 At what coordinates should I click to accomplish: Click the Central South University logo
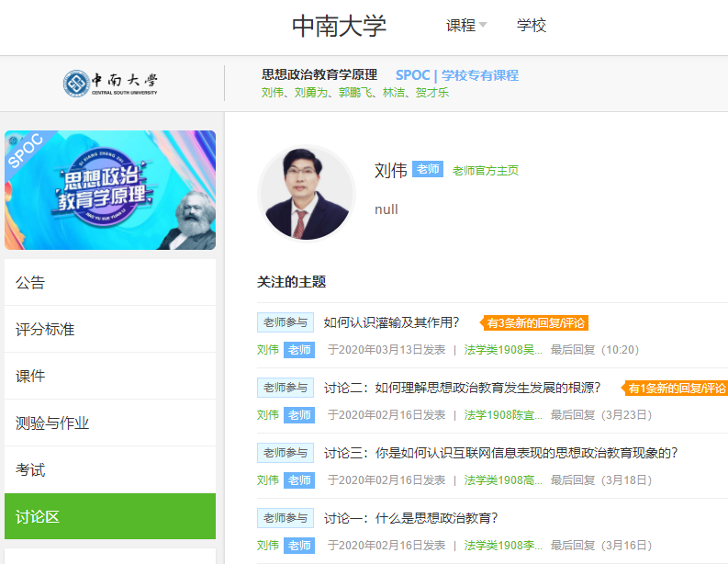pyautogui.click(x=111, y=84)
